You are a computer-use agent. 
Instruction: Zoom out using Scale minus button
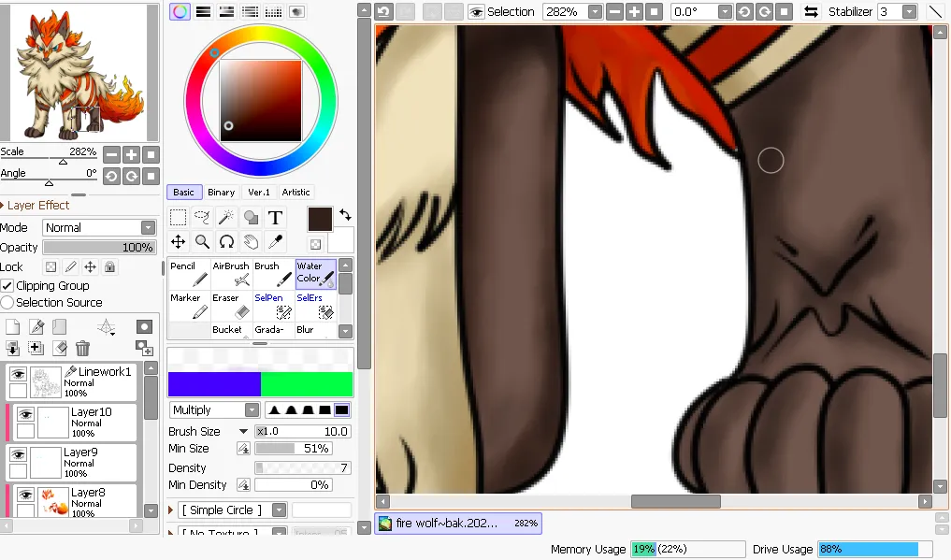click(x=111, y=154)
